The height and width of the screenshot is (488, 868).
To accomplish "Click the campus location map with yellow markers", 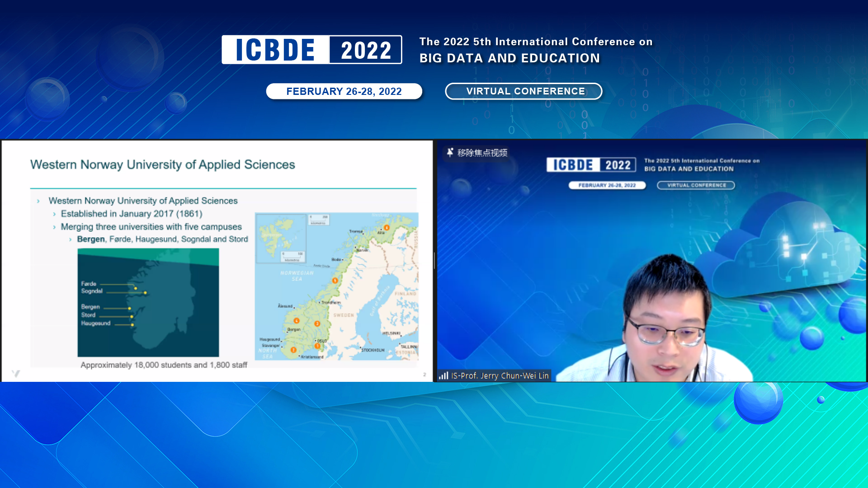I will pyautogui.click(x=148, y=302).
